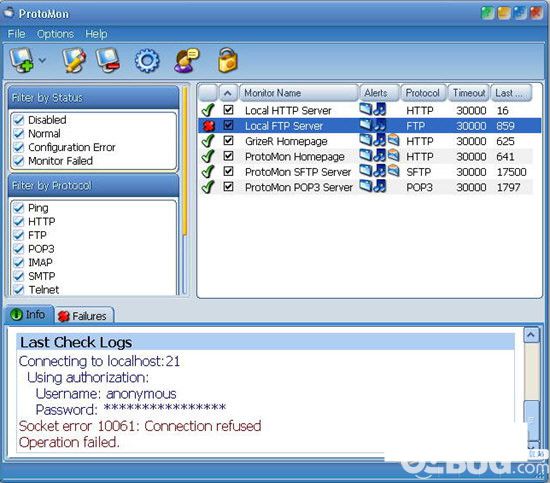
Task: Click the padlock toolbar icon
Action: tap(228, 60)
